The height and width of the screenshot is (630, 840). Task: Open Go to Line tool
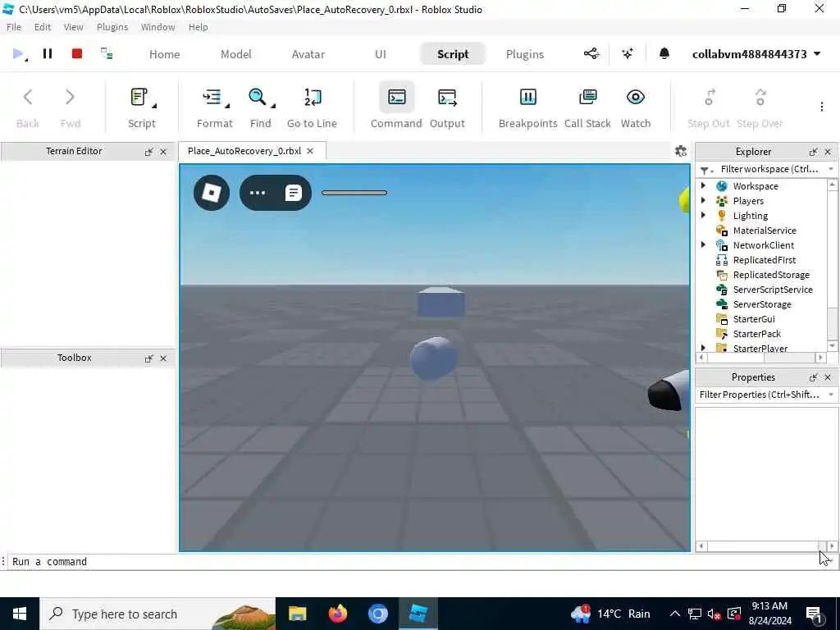point(313,107)
